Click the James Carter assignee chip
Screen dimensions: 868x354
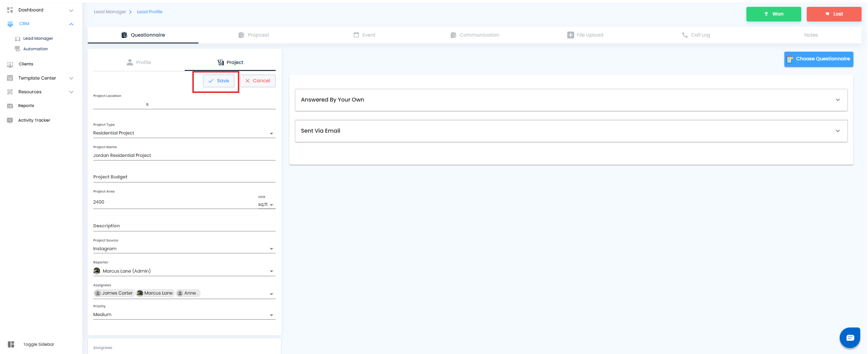point(114,293)
